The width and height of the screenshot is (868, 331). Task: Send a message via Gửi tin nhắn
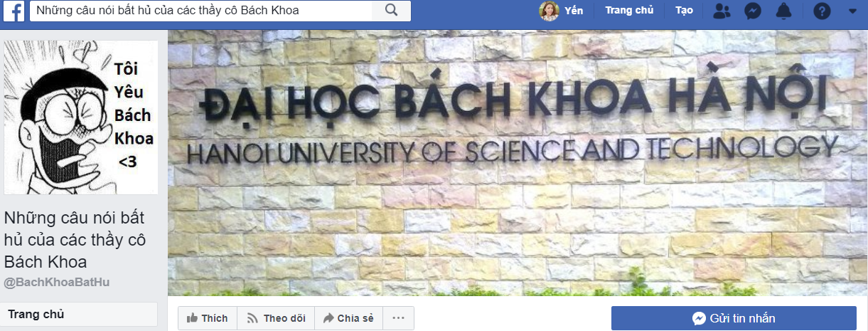click(734, 318)
